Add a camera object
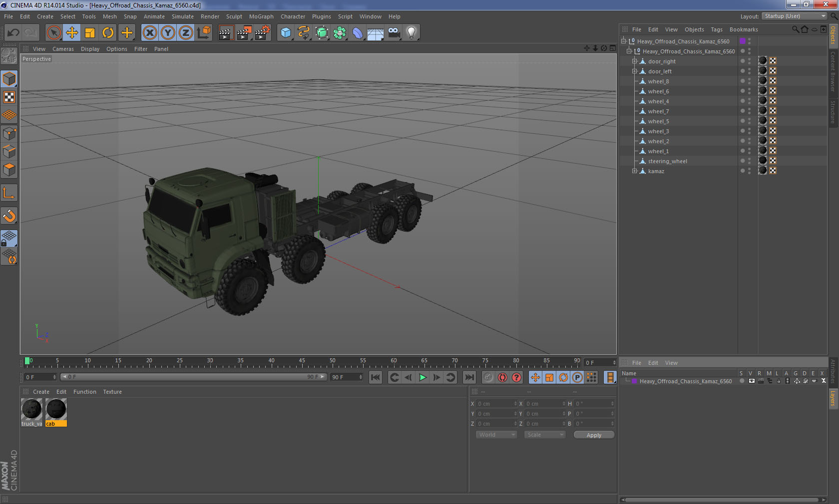Screen dimensions: 839x504 coord(394,33)
